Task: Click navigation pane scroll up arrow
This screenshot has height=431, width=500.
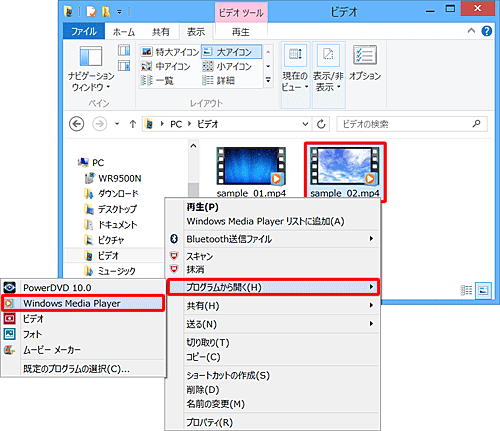Action: click(193, 146)
